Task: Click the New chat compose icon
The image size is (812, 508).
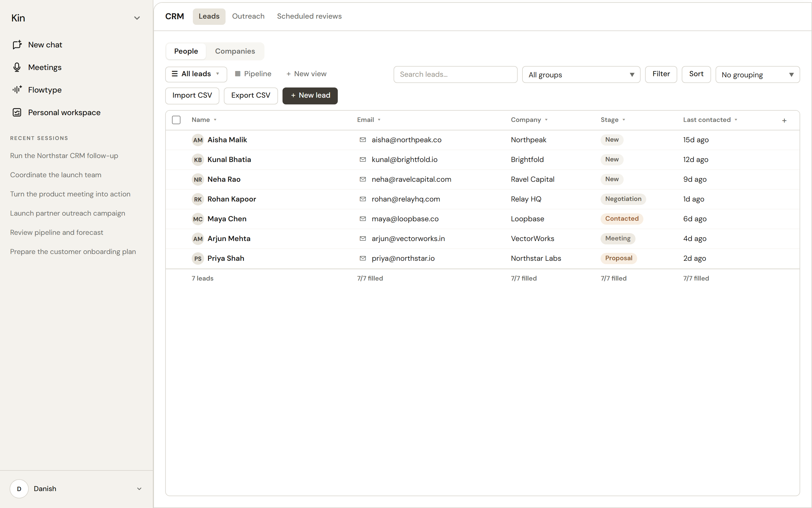Action: pos(17,45)
